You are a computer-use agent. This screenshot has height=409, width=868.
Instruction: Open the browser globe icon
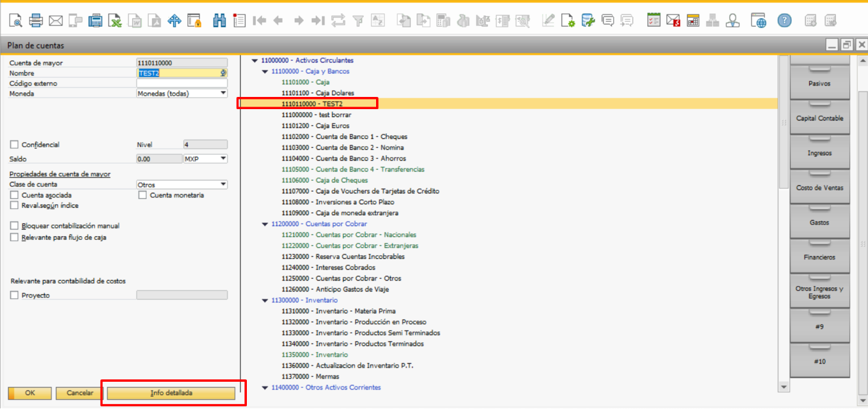point(758,21)
